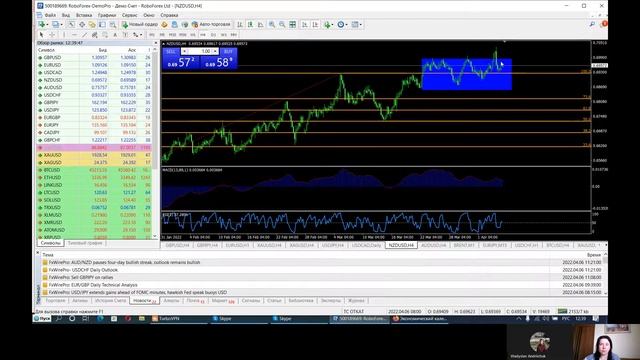Select the Fibonacci retracement tool
The width and height of the screenshot is (640, 360).
105,35
